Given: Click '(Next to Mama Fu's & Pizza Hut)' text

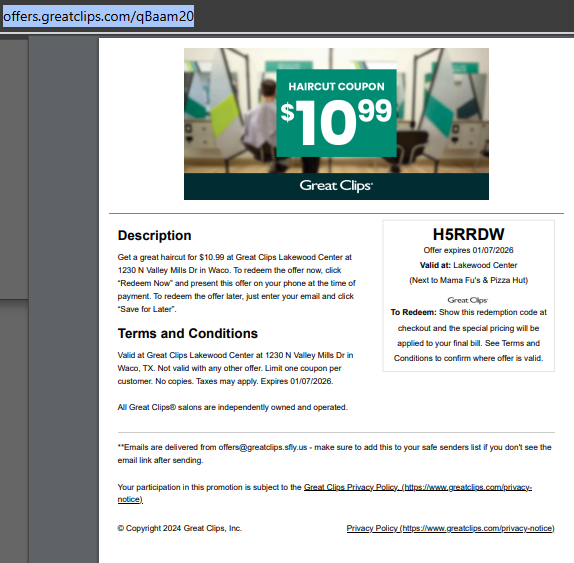Looking at the screenshot, I should pos(469,280).
